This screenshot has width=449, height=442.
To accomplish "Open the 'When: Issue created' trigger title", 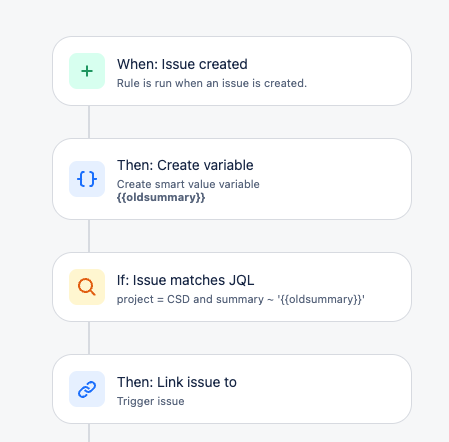I will coord(182,64).
